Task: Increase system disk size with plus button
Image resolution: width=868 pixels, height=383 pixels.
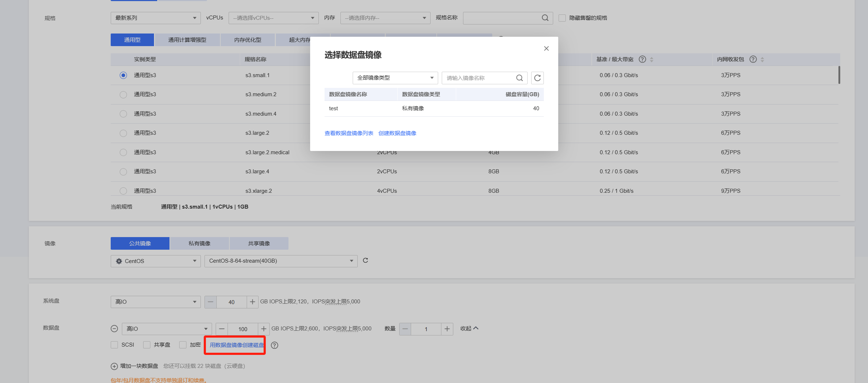Action: coord(252,302)
